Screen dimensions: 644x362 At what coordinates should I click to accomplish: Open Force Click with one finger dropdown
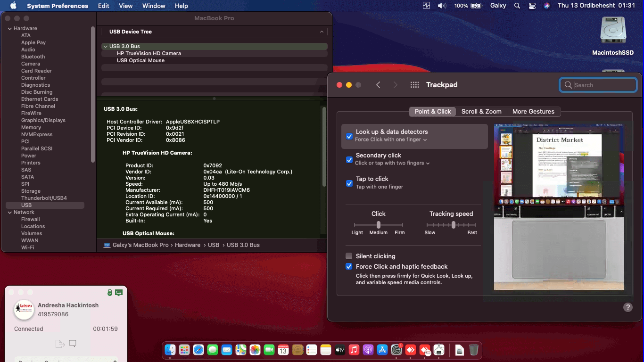tap(391, 140)
